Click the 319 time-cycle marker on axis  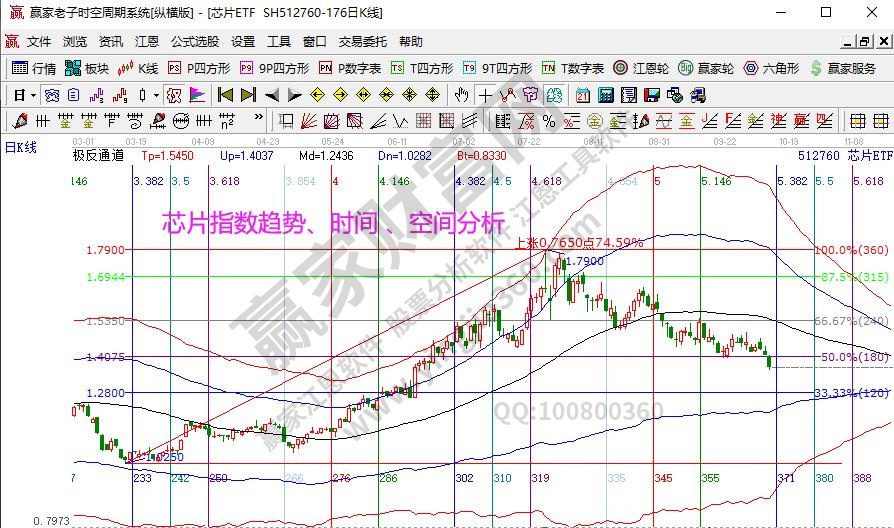[x=540, y=479]
